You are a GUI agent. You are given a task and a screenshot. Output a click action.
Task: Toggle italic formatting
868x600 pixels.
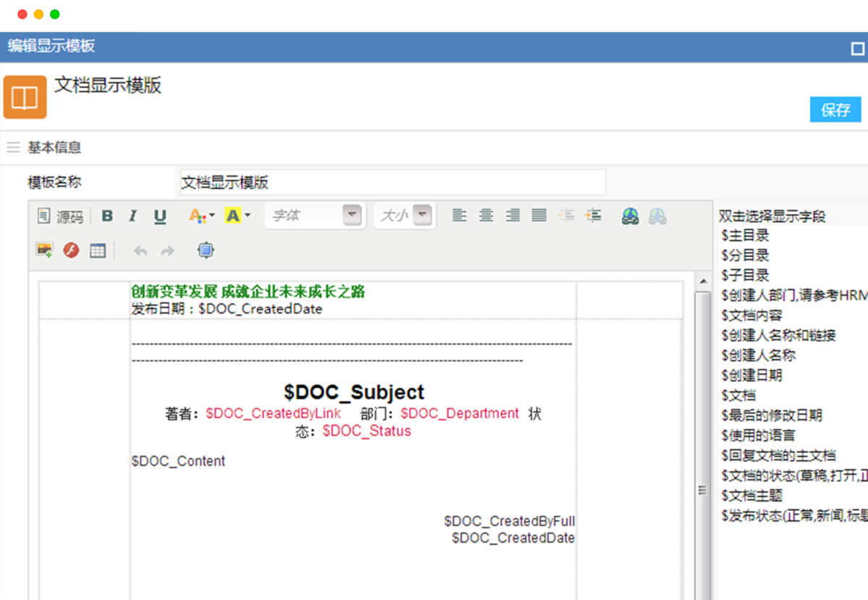132,216
